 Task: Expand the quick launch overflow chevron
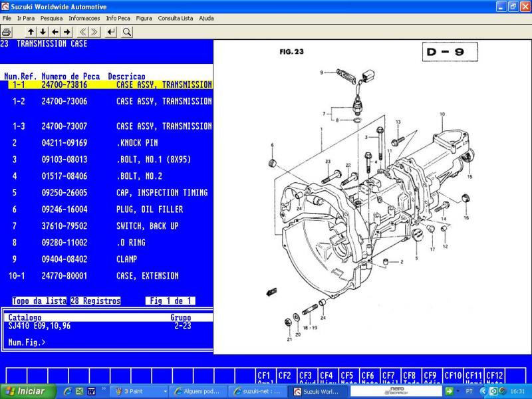(x=103, y=388)
